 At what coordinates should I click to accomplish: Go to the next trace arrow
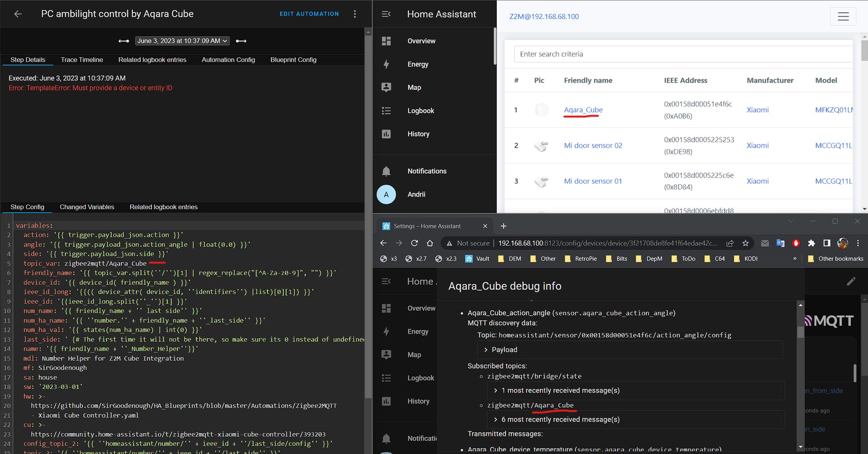pos(241,41)
